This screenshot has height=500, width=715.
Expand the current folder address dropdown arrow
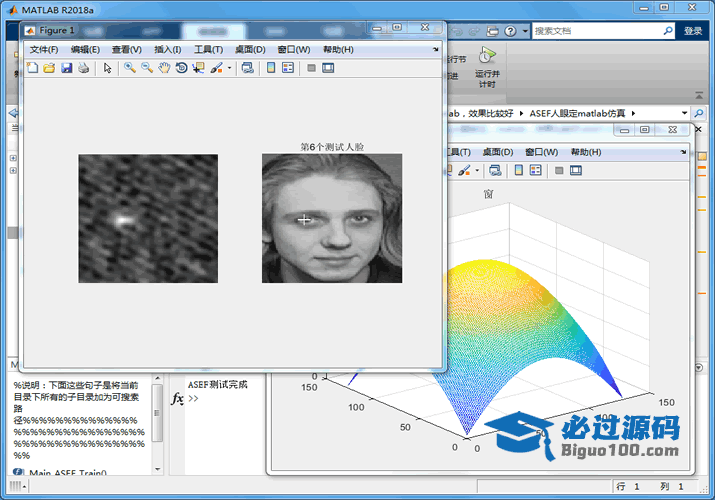click(684, 113)
